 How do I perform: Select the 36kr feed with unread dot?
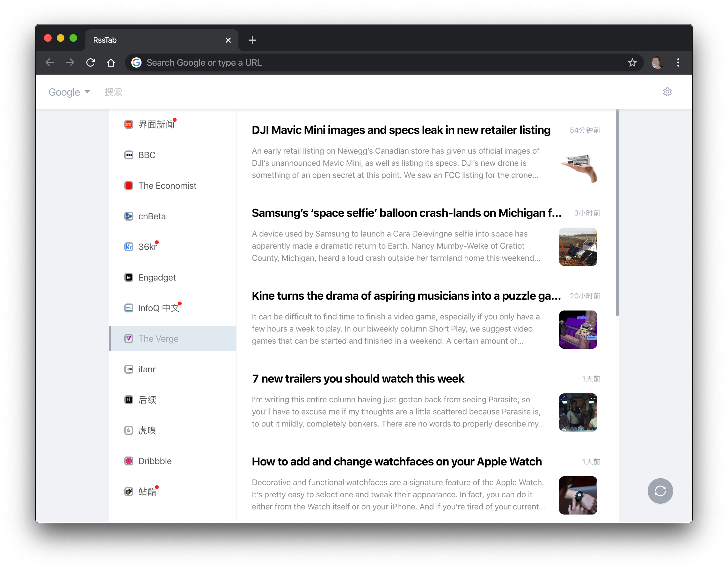[147, 247]
